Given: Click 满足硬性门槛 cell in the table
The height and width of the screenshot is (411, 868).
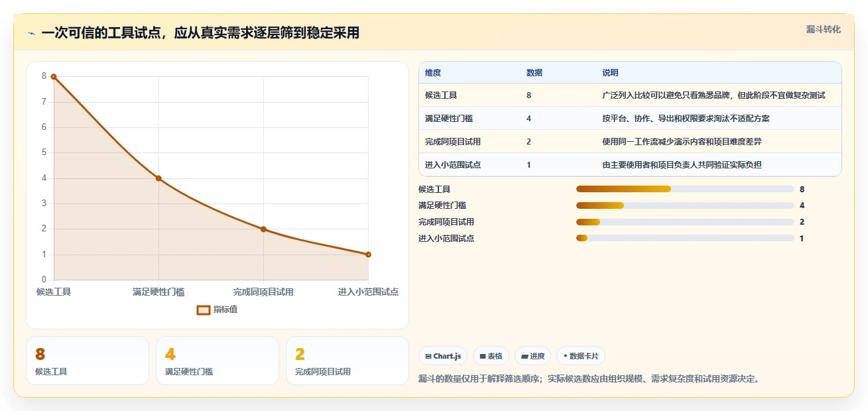Looking at the screenshot, I should coord(449,119).
